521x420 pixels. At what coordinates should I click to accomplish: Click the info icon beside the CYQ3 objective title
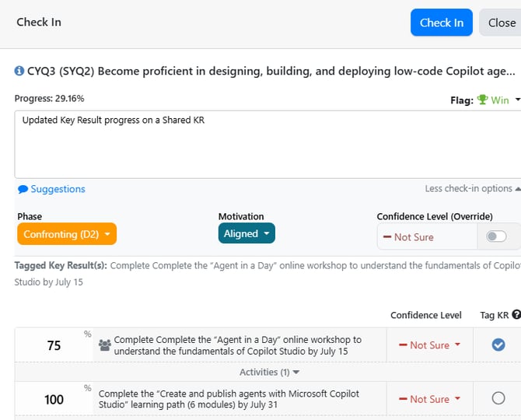pyautogui.click(x=19, y=72)
